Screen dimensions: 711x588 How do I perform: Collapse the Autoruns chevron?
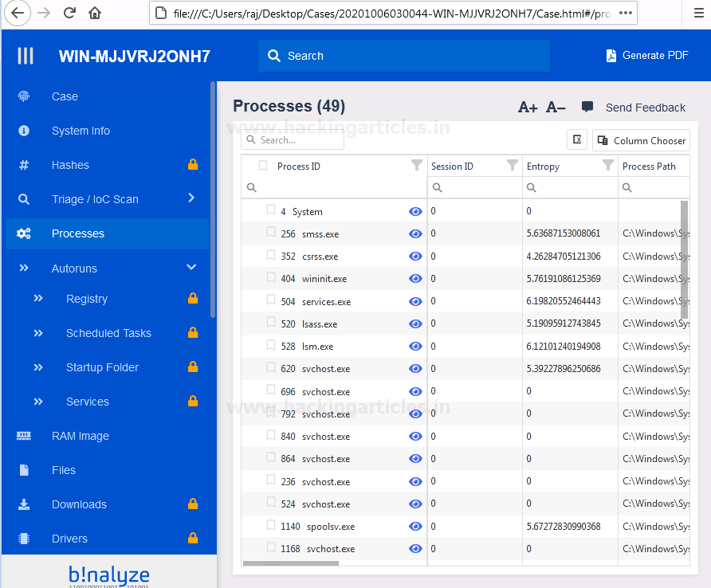coord(191,267)
